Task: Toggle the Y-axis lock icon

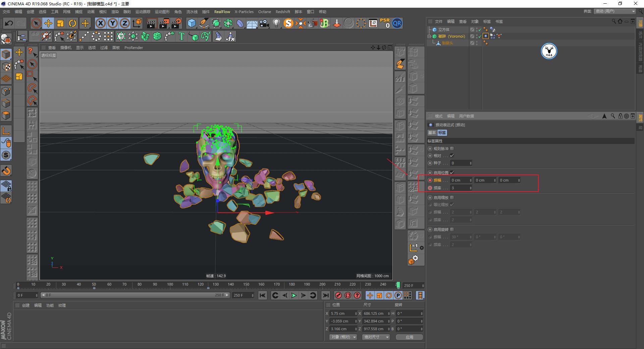Action: [x=112, y=23]
